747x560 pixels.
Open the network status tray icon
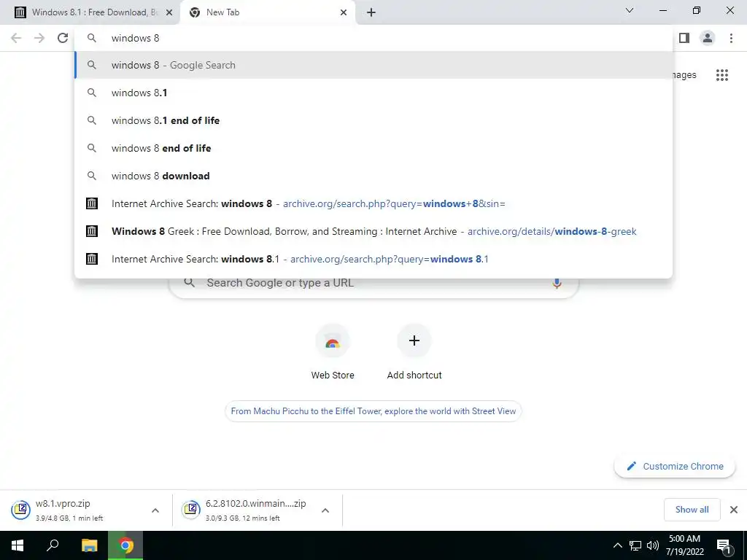[635, 545]
